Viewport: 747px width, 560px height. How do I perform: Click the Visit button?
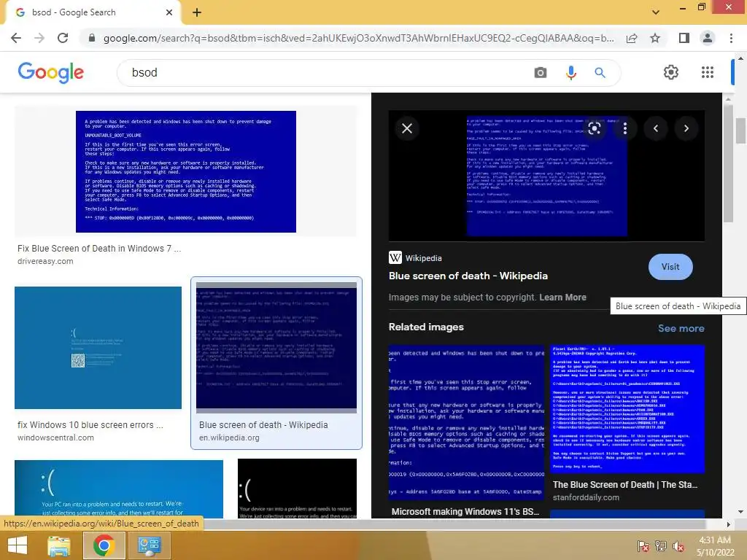[x=670, y=267]
